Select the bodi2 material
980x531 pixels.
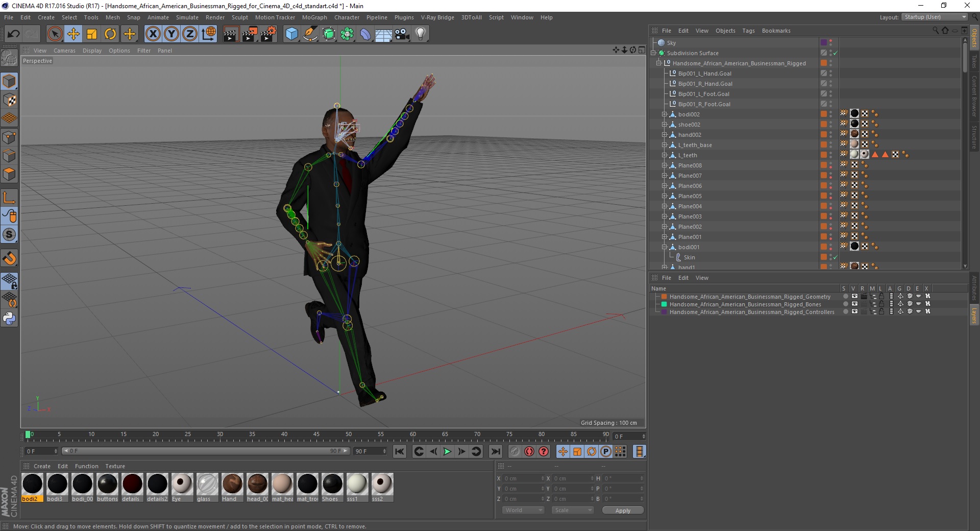coord(32,488)
